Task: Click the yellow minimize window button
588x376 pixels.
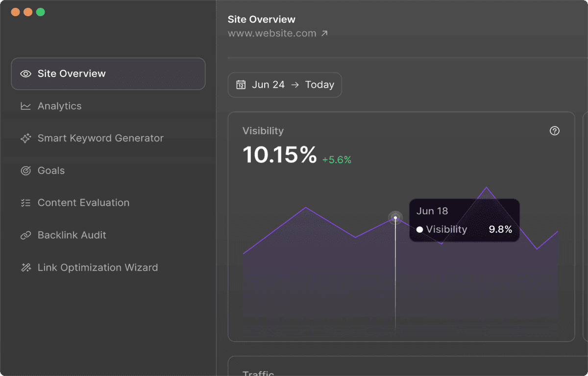Action: [x=28, y=12]
